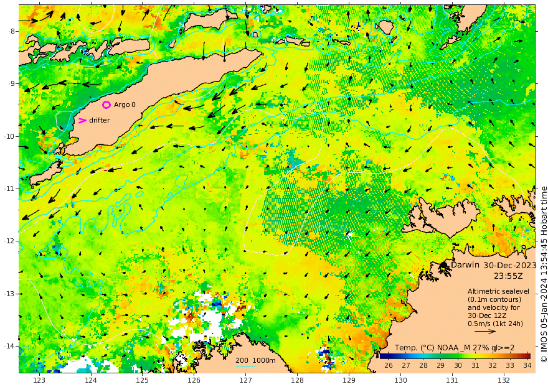
Task: Click the dark blue 26°C end of colorbar
Action: pyautogui.click(x=384, y=356)
